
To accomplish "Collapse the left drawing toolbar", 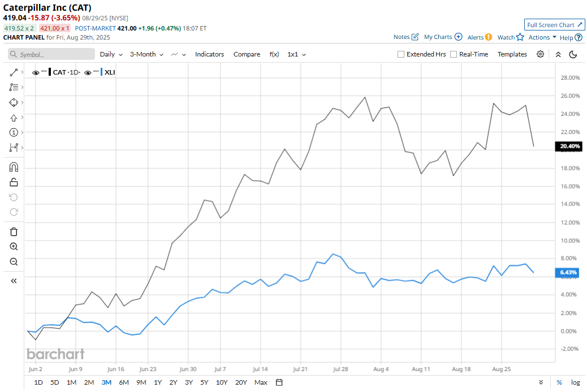I will (x=14, y=281).
